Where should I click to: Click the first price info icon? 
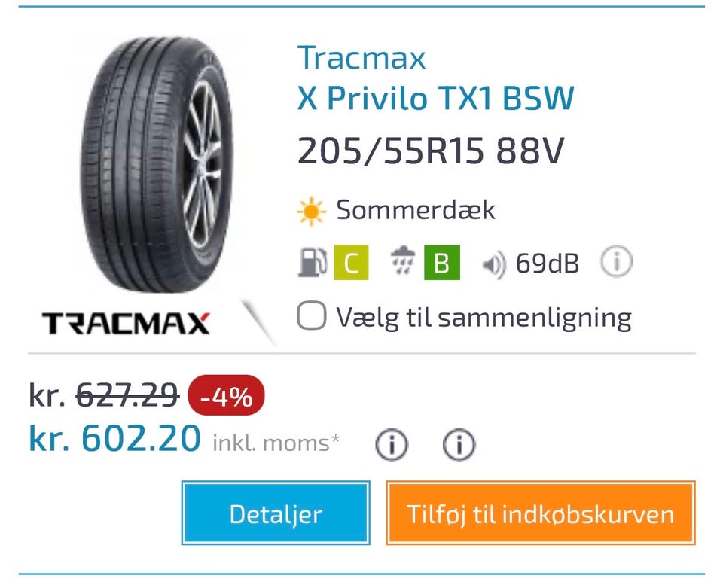(392, 446)
